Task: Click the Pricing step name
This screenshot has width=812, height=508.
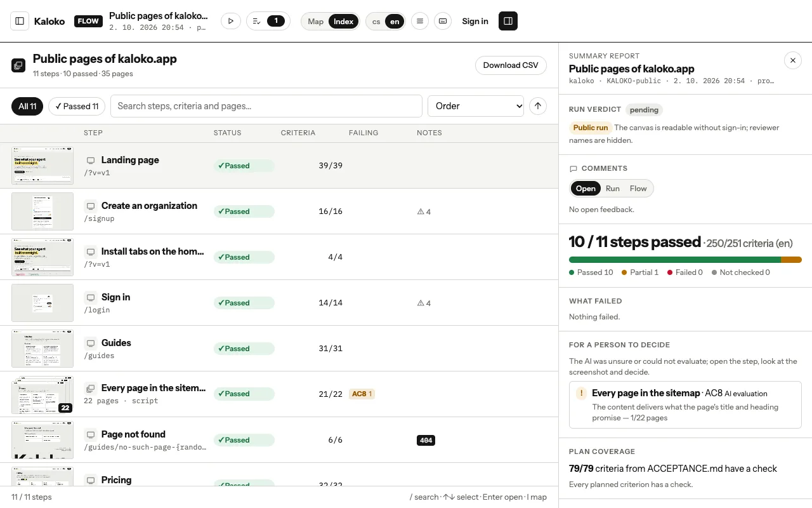Action: (117, 480)
